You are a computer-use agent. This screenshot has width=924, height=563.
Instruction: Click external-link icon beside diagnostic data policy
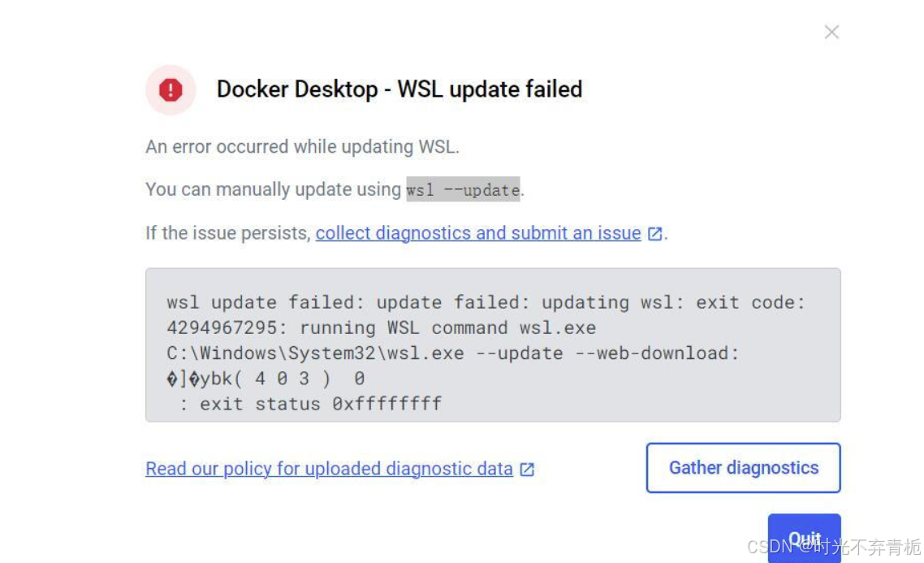coord(527,470)
